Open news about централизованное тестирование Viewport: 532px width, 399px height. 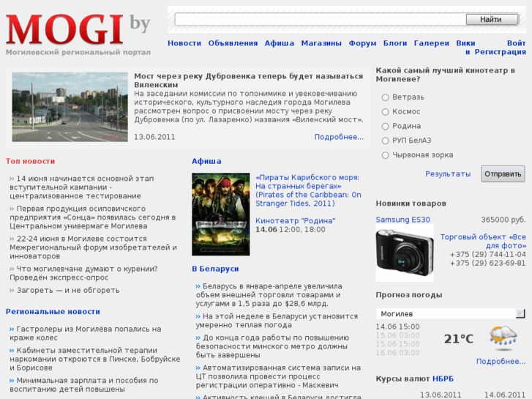click(x=82, y=187)
